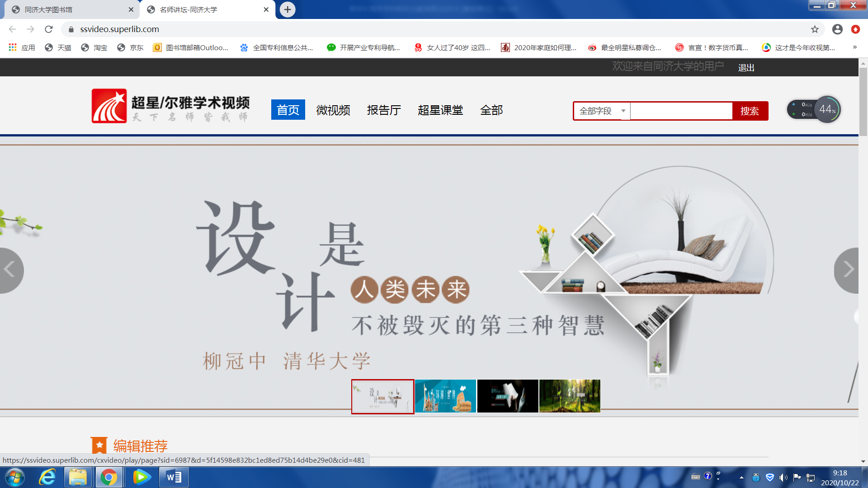Click the 退出 logout link
This screenshot has height=488, width=868.
click(x=746, y=67)
